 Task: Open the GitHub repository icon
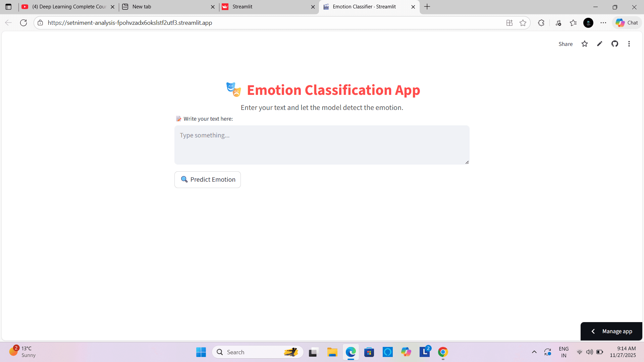615,44
